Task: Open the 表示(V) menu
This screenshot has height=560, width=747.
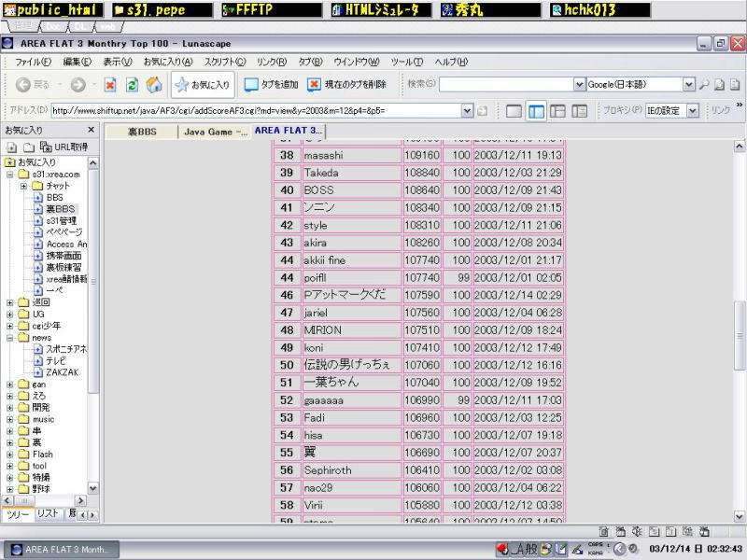Action: (118, 62)
